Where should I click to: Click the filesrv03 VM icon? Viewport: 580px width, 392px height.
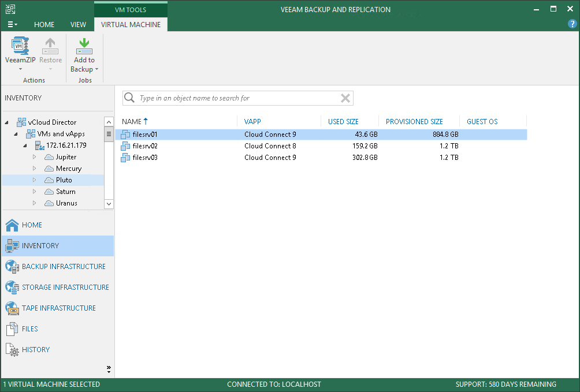click(x=125, y=158)
